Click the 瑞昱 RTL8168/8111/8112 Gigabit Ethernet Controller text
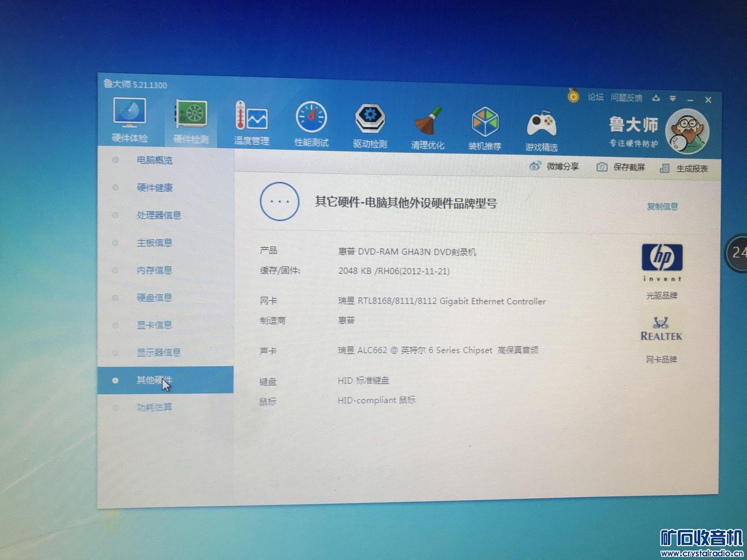The image size is (747, 560). point(442,301)
